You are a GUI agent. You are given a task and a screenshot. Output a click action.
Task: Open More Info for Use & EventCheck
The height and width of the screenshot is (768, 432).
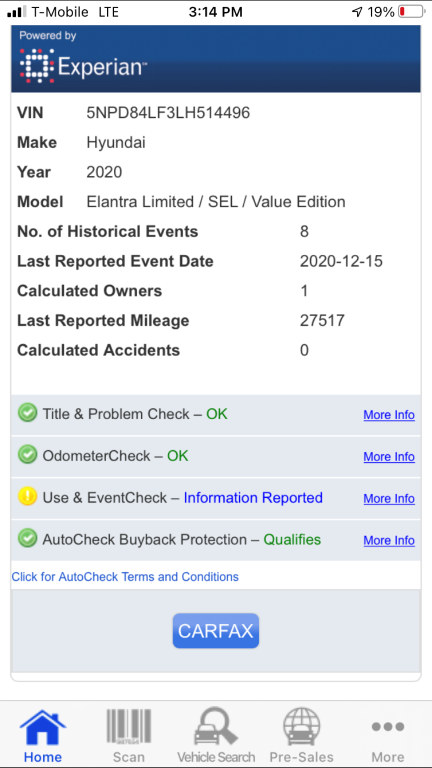(x=389, y=499)
